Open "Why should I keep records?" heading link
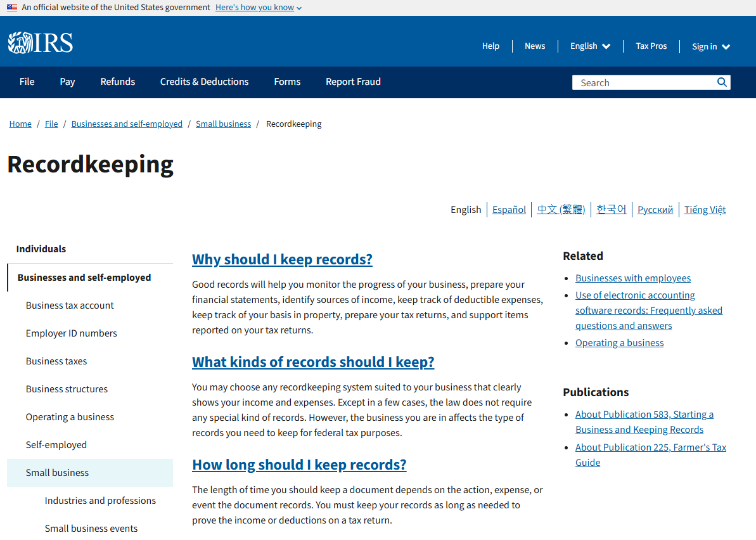Viewport: 756px width, 540px height. click(x=282, y=259)
